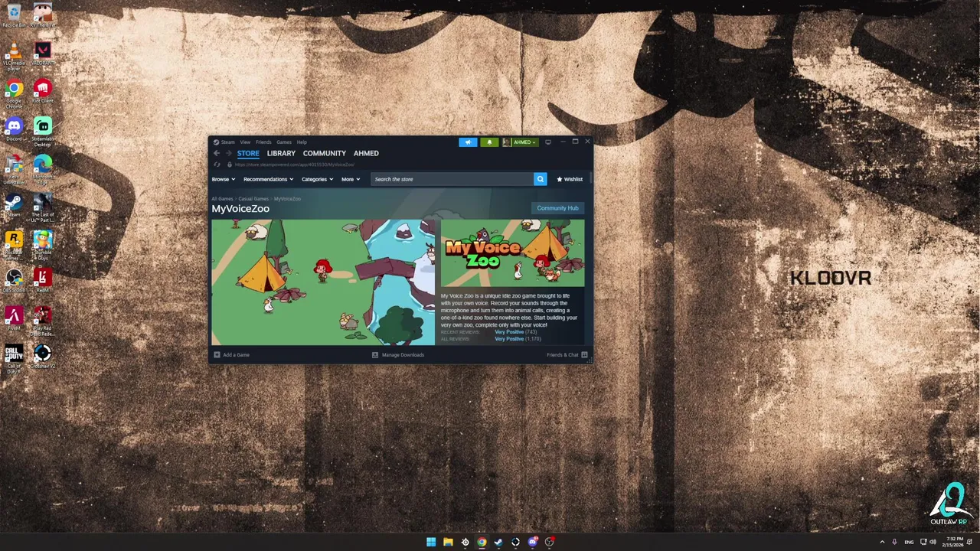Click the store search magnifier button
980x551 pixels.
(540, 179)
